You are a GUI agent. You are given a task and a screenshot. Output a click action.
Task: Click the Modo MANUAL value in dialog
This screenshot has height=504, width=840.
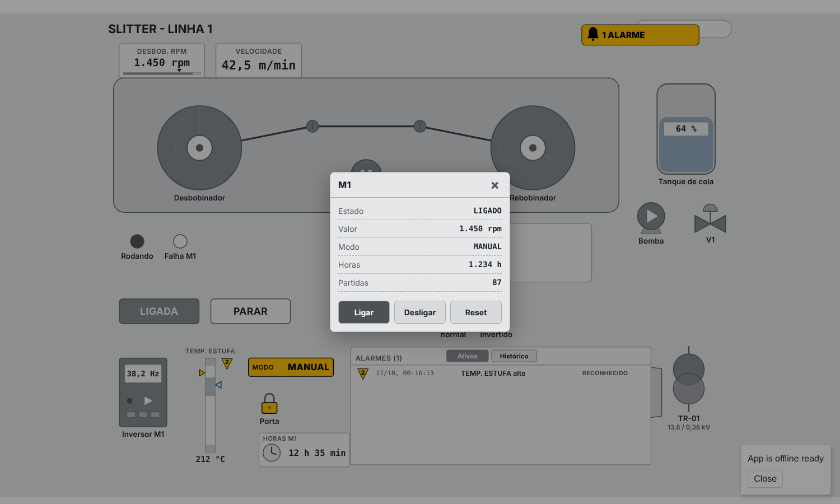click(488, 246)
